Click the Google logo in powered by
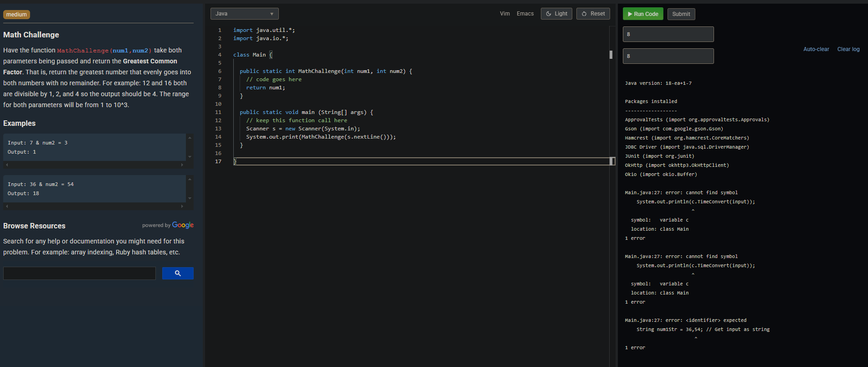 coord(183,225)
